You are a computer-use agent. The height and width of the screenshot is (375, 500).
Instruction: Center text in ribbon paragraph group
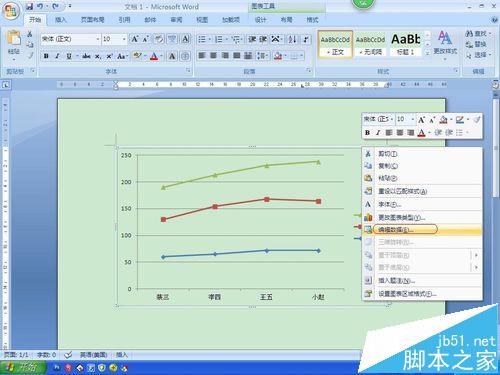213,56
